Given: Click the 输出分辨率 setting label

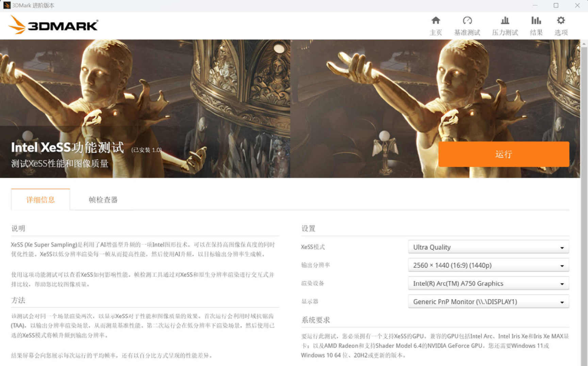Looking at the screenshot, I should 315,265.
